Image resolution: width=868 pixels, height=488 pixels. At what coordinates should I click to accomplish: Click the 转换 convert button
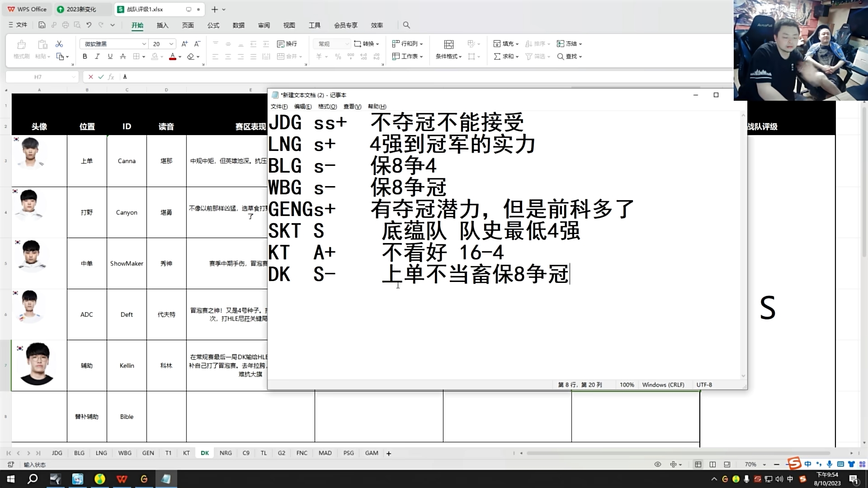(366, 44)
